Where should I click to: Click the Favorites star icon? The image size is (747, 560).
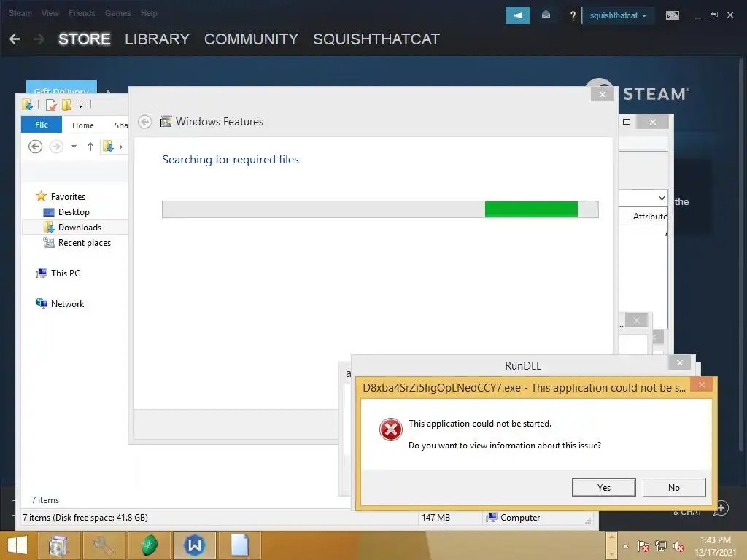click(42, 196)
